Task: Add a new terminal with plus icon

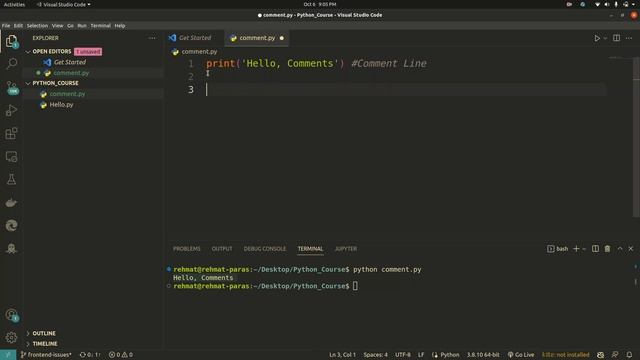Action: (x=576, y=249)
